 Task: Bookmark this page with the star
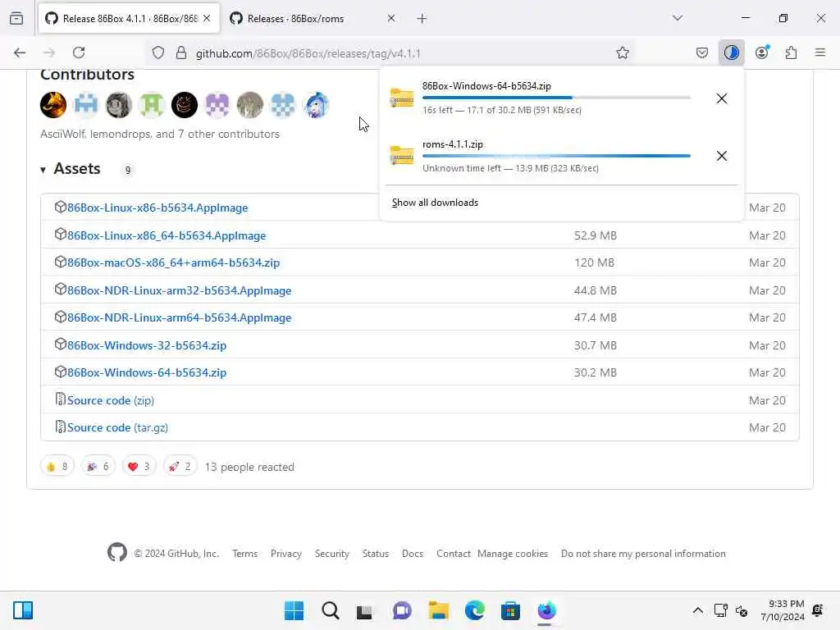tap(622, 52)
